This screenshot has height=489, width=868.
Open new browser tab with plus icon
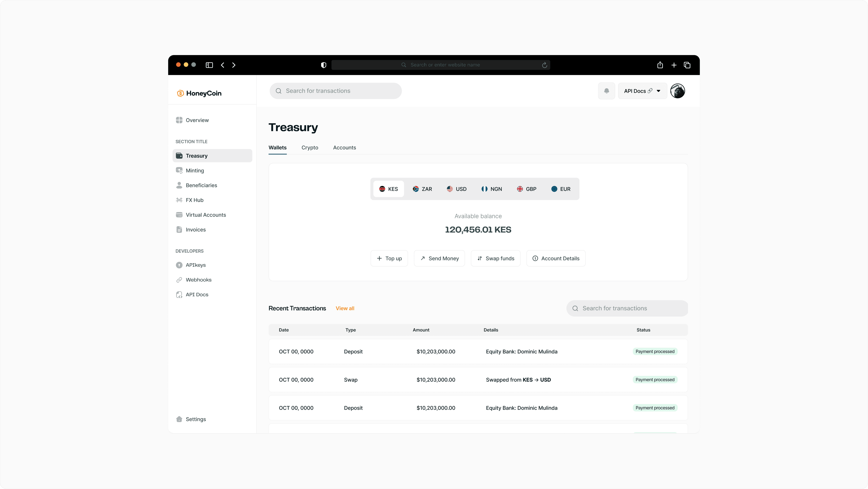[674, 65]
